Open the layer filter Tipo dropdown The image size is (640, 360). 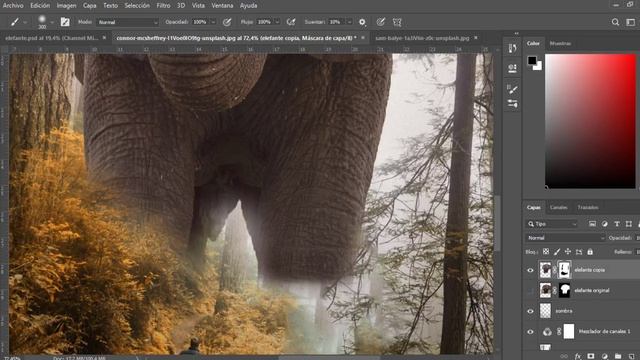click(x=552, y=224)
